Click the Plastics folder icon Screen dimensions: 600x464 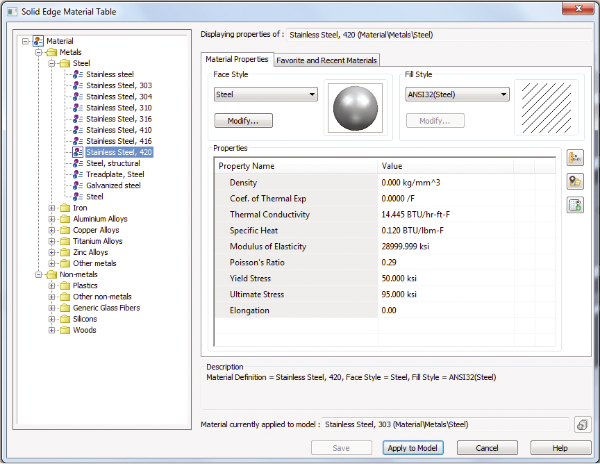point(65,285)
